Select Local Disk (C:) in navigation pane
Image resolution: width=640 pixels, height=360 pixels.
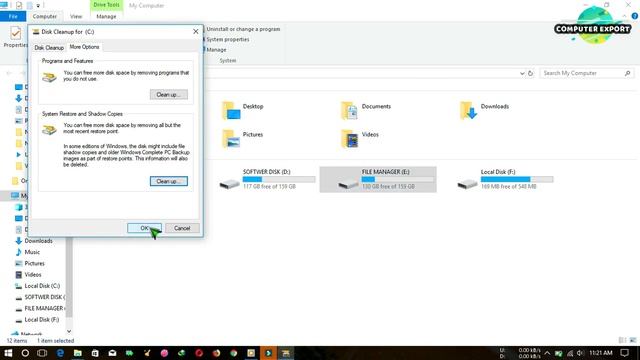point(42,286)
